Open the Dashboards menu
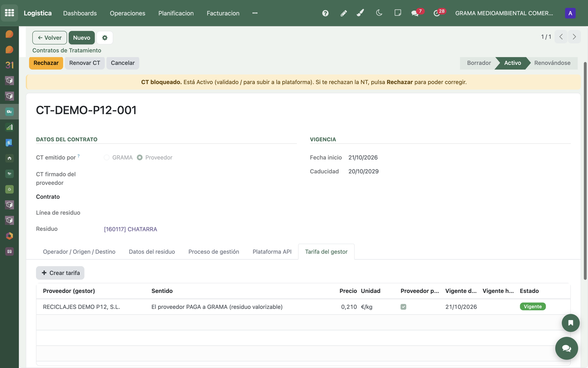 pyautogui.click(x=80, y=13)
